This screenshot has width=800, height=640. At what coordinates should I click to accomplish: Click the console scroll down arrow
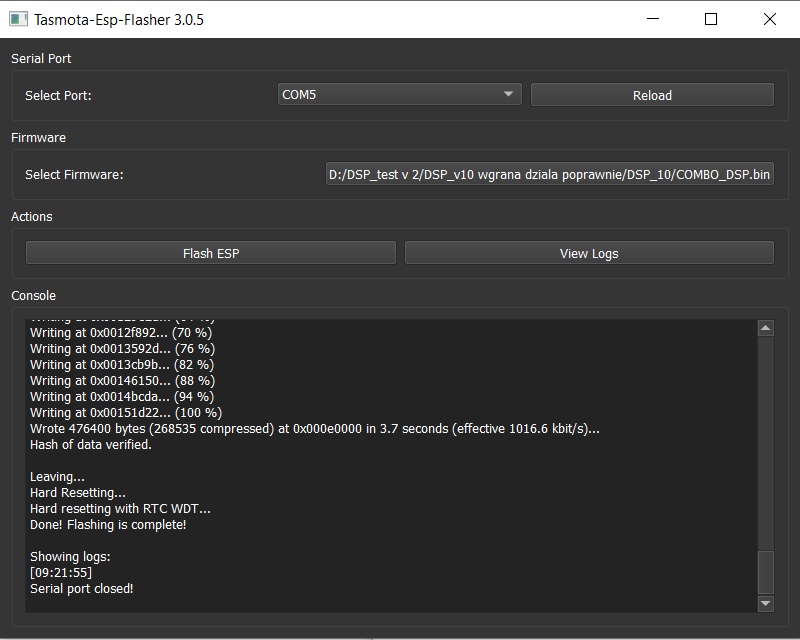(x=765, y=603)
